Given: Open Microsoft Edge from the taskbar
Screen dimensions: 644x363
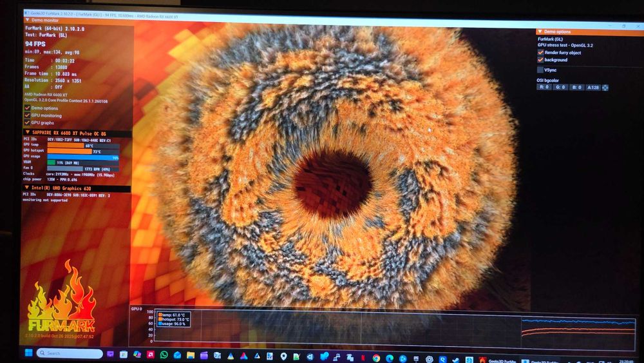Looking at the screenshot, I should 390,358.
